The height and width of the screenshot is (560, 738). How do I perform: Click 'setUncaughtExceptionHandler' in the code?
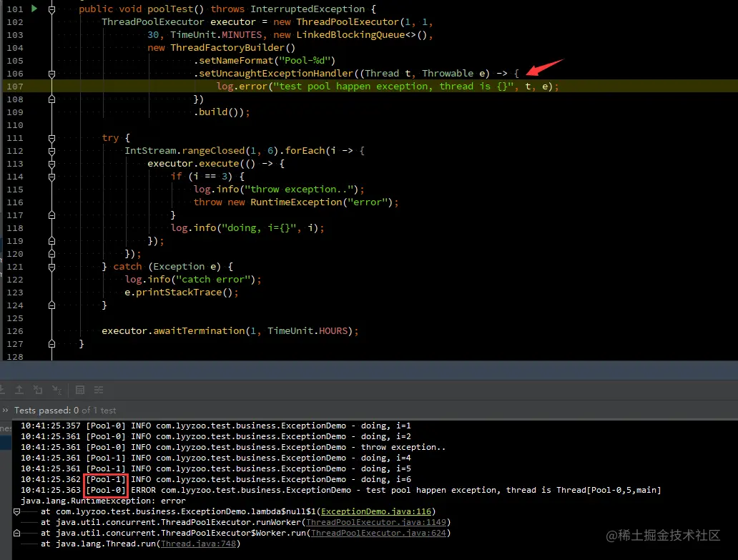pos(276,74)
